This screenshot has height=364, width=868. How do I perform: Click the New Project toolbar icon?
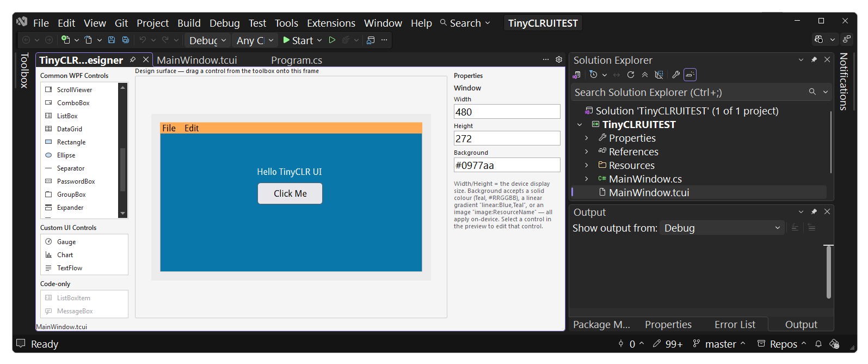click(x=65, y=40)
